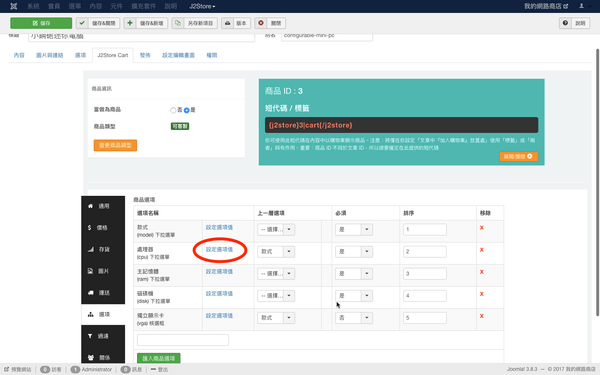The width and height of the screenshot is (600, 375).
Task: Switch to the J2Store Cart tab
Action: pos(112,55)
